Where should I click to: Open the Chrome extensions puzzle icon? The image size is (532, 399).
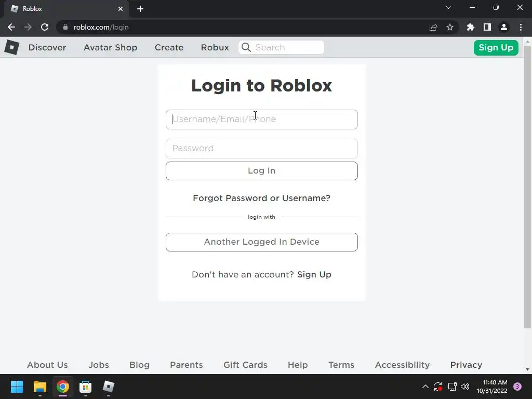[x=471, y=27]
